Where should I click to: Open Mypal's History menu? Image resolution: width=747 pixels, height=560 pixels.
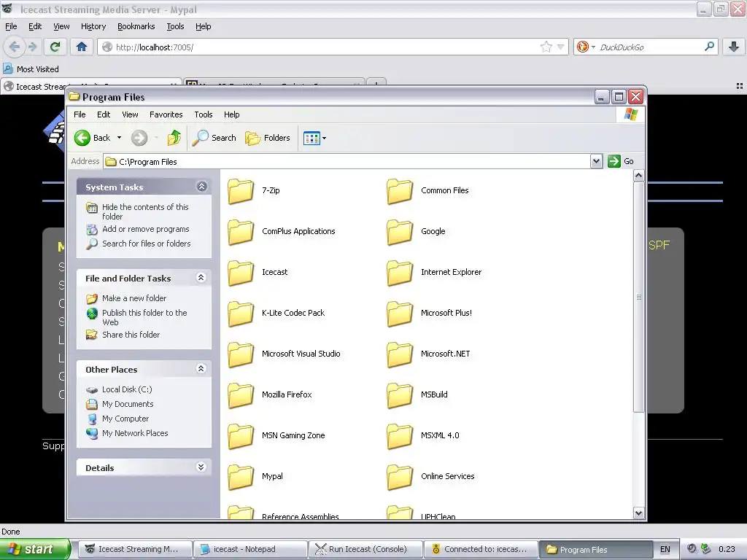tap(93, 27)
